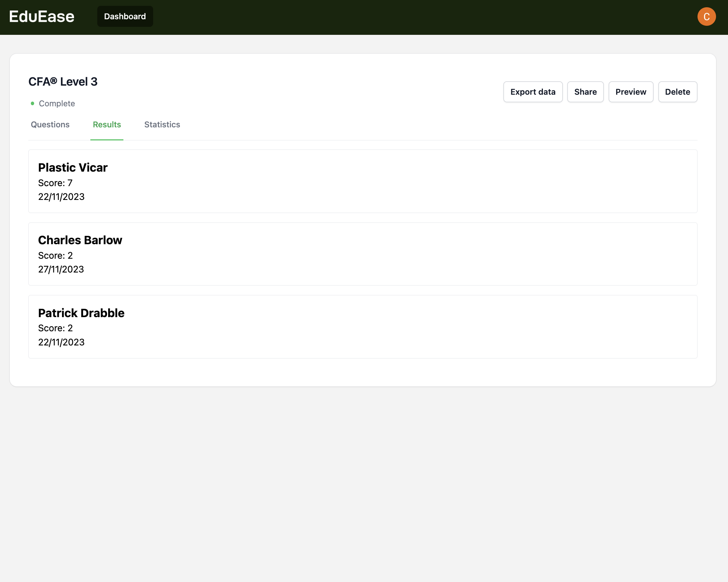Click Patrick Drabble's date 22/11/2023
This screenshot has height=582, width=728.
pos(61,342)
